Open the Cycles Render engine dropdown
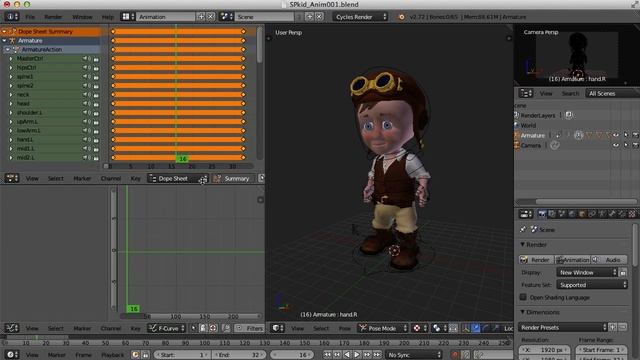The width and height of the screenshot is (640, 360). click(360, 17)
